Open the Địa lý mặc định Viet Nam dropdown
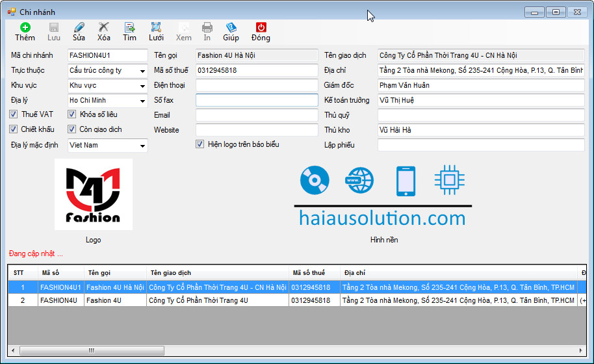Screen dimensions: 594x364 (x=142, y=146)
